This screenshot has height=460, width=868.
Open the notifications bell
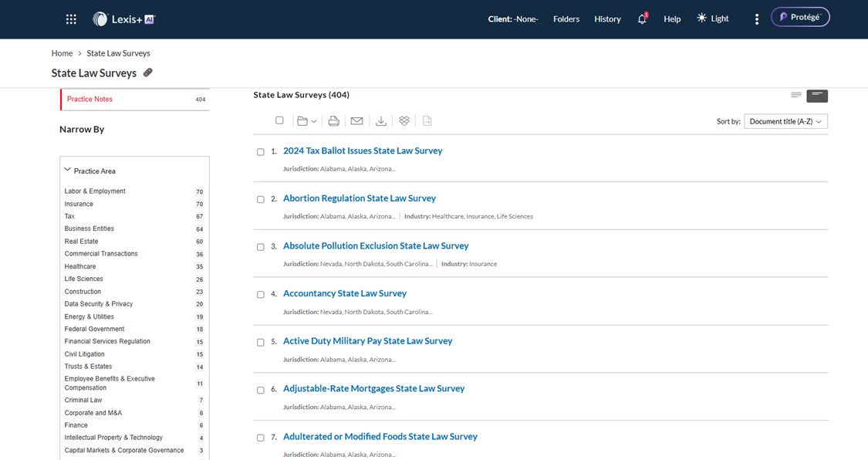click(642, 19)
